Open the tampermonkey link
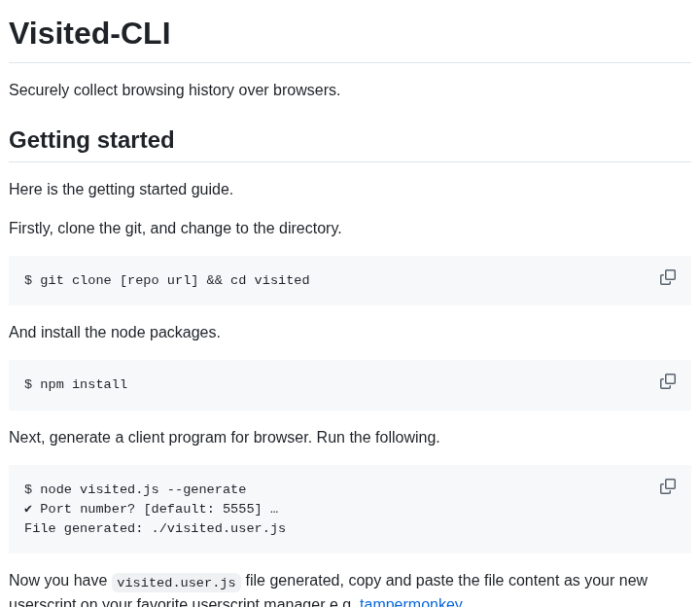 [x=410, y=602]
